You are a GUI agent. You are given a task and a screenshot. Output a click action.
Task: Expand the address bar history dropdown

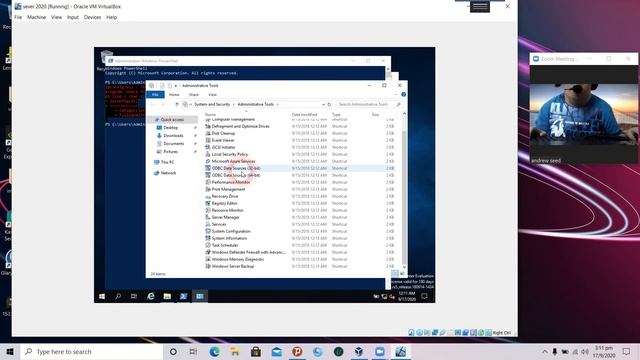(323, 104)
